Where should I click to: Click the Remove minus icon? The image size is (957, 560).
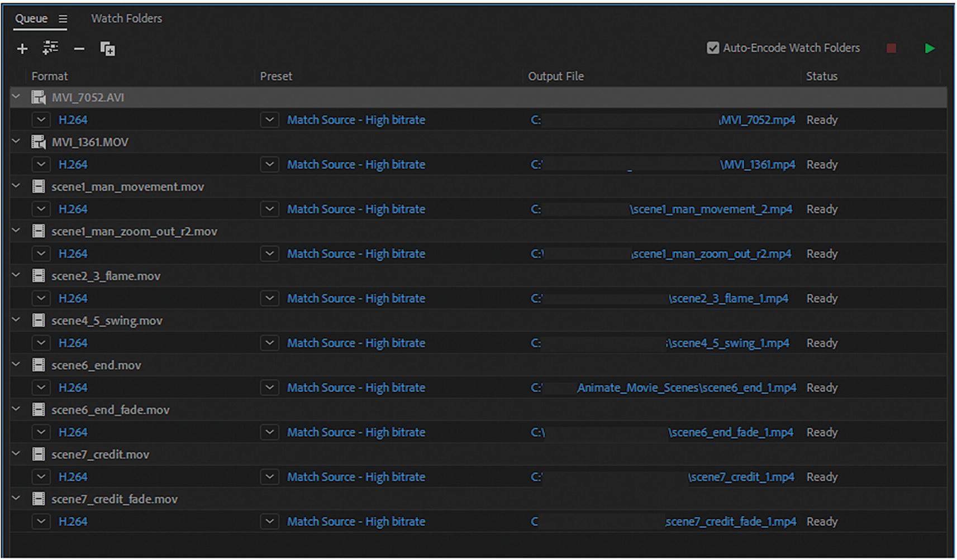[x=79, y=49]
